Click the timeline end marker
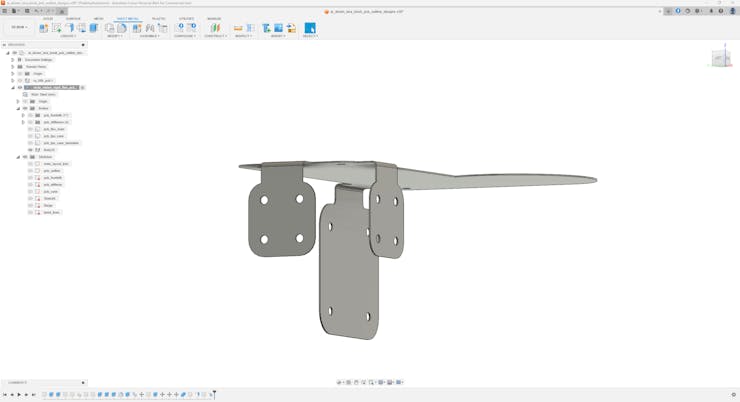 [x=214, y=394]
